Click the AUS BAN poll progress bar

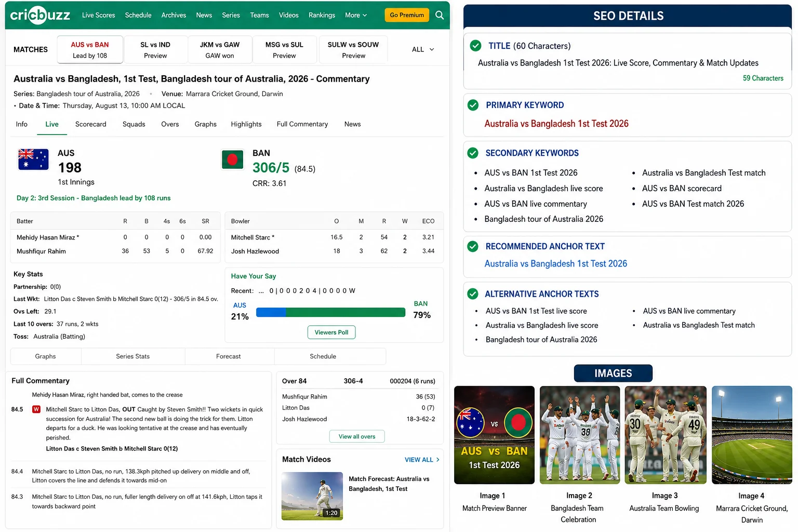330,312
